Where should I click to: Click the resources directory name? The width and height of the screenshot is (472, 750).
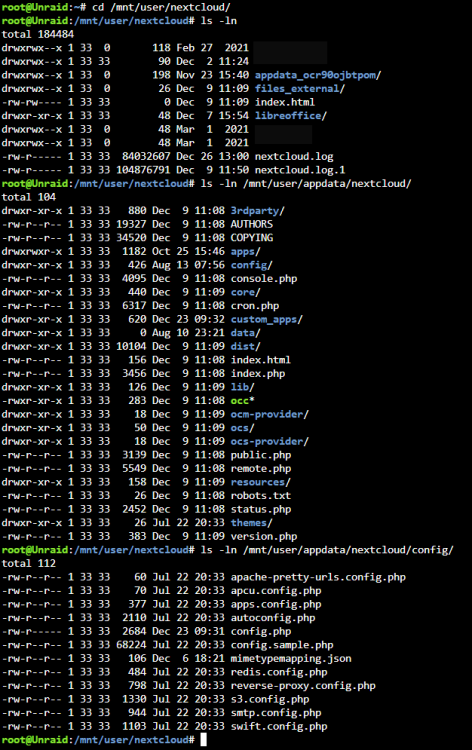[260, 482]
